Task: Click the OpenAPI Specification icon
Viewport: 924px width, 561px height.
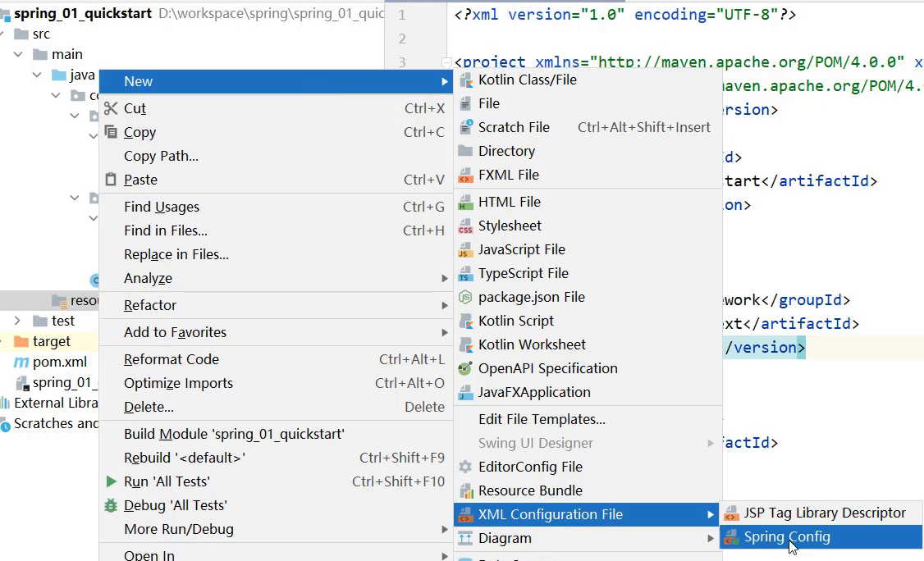Action: coord(465,368)
